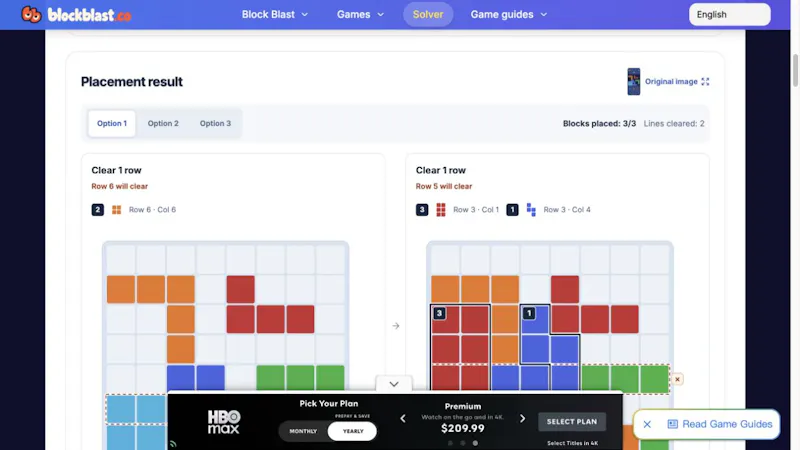The image size is (800, 450).
Task: Click the blue zigzag block icon
Action: pyautogui.click(x=531, y=210)
